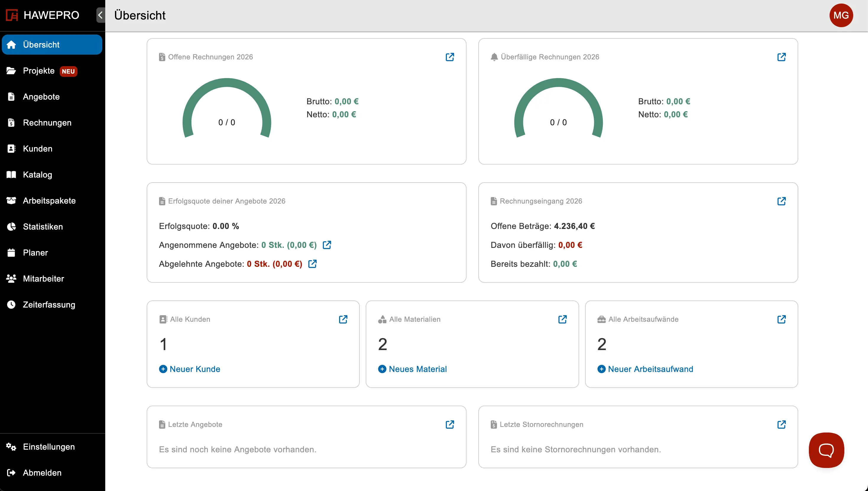Select the Statistiken pie chart icon
Screen dimensions: 868x491
coord(11,227)
